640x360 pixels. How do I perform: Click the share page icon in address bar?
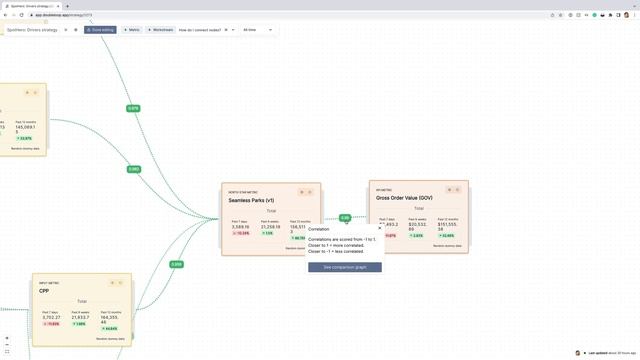click(552, 15)
